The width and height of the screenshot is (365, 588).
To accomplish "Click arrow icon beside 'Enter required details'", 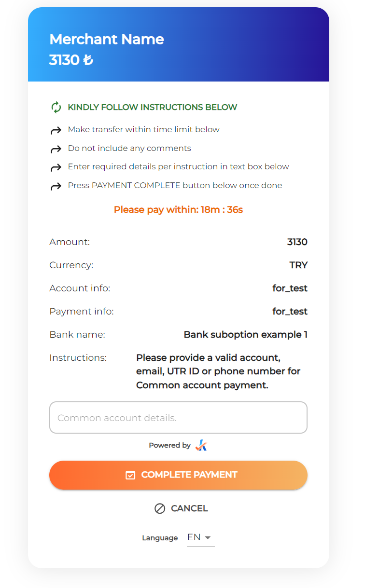I will [56, 167].
